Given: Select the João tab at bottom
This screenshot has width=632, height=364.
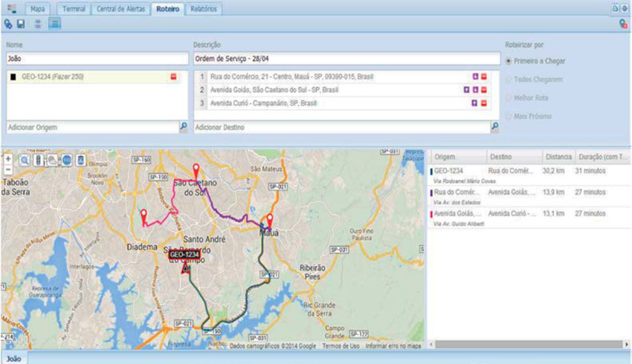Looking at the screenshot, I should 14,358.
